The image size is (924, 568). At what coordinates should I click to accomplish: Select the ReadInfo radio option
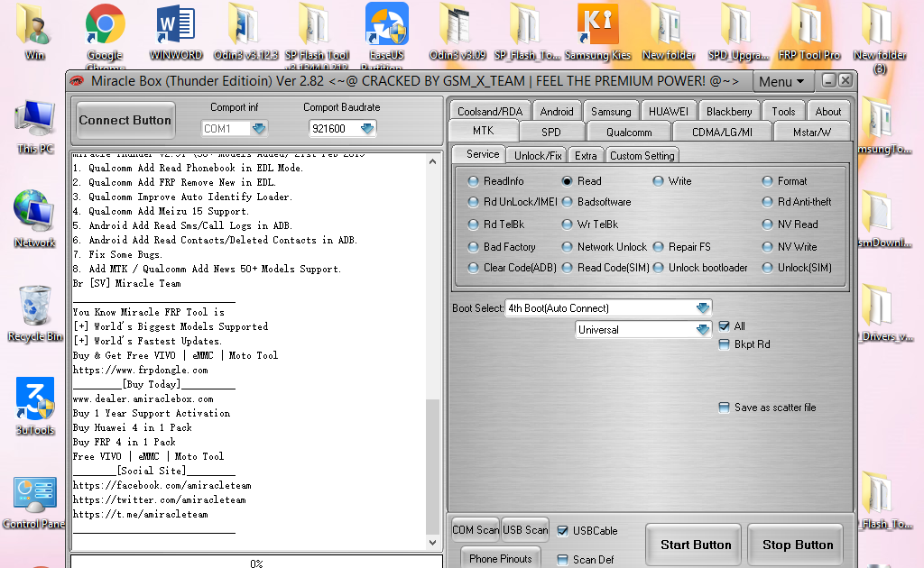point(473,181)
